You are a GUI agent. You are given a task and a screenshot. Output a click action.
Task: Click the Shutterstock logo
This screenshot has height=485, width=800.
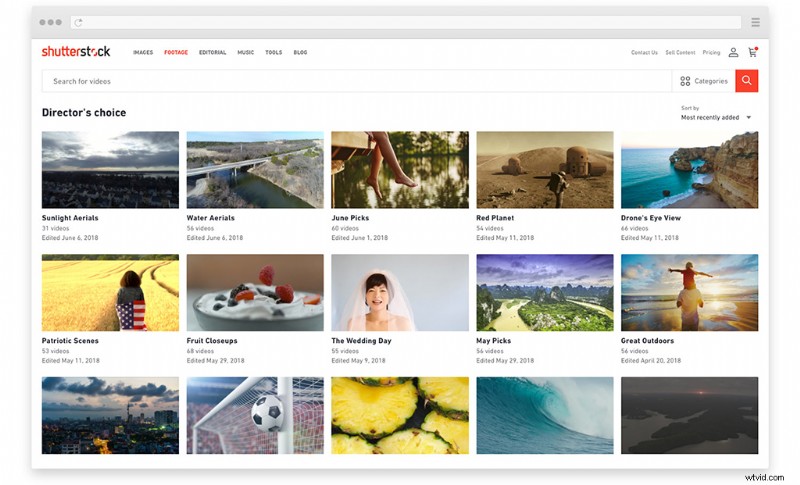[x=76, y=52]
